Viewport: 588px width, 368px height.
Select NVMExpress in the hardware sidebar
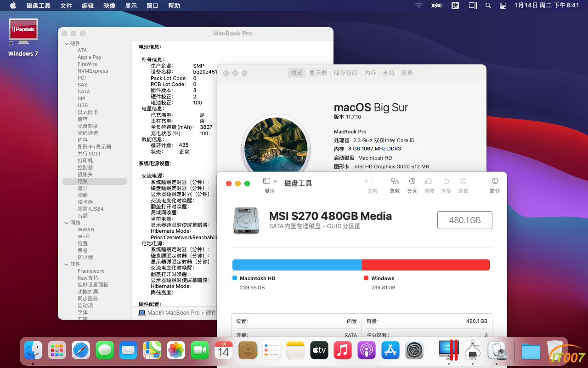pyautogui.click(x=93, y=71)
